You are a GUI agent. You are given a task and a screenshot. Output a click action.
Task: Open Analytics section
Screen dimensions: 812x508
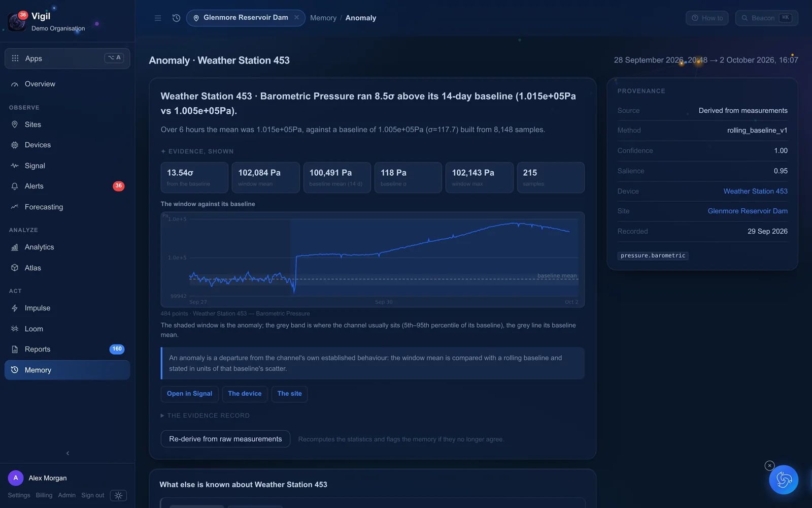click(x=67, y=247)
